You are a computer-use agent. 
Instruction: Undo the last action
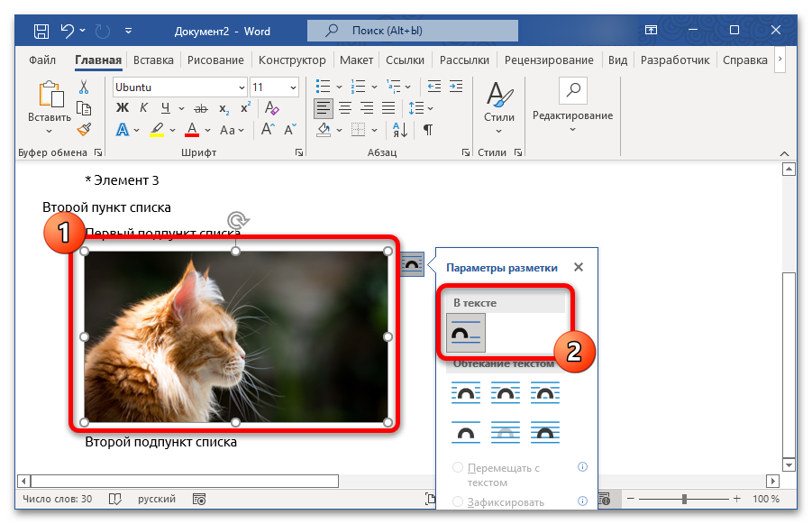(68, 31)
